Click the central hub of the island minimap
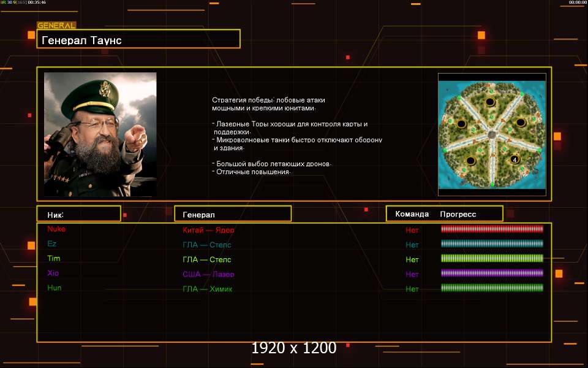The height and width of the screenshot is (368, 588). (492, 134)
